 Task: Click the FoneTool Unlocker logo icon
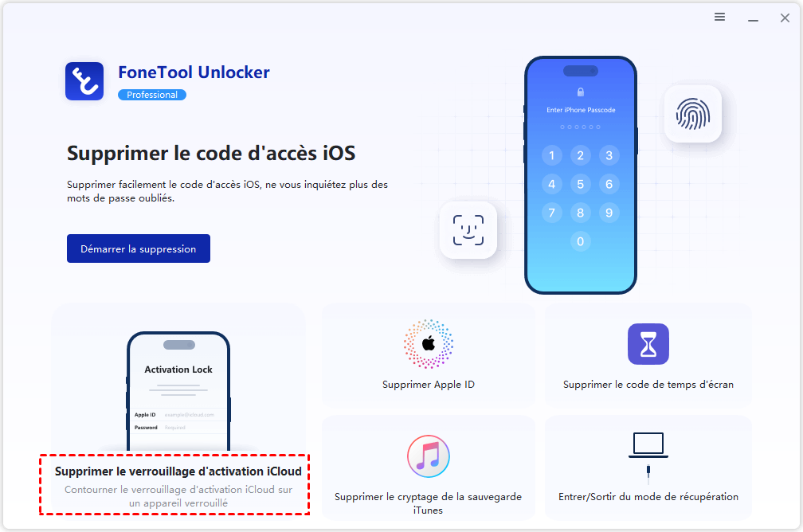[x=84, y=81]
